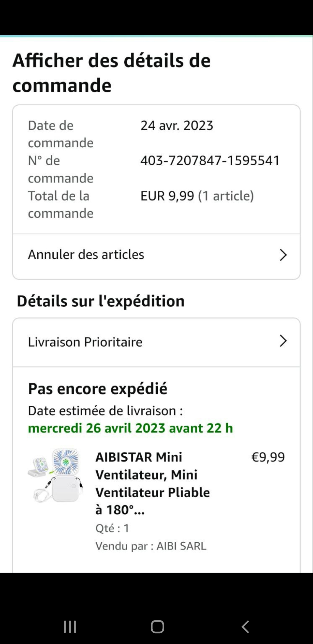
Task: Tap the Date estimée de livraison label
Action: click(x=105, y=411)
